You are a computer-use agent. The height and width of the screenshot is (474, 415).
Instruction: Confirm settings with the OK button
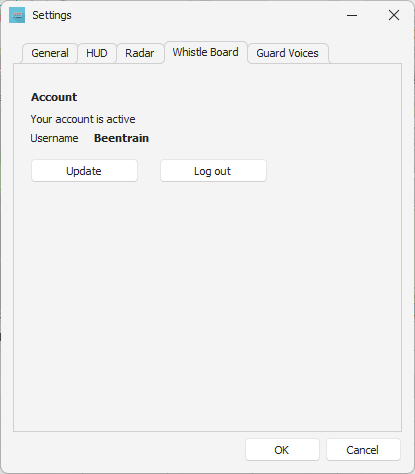click(x=282, y=450)
